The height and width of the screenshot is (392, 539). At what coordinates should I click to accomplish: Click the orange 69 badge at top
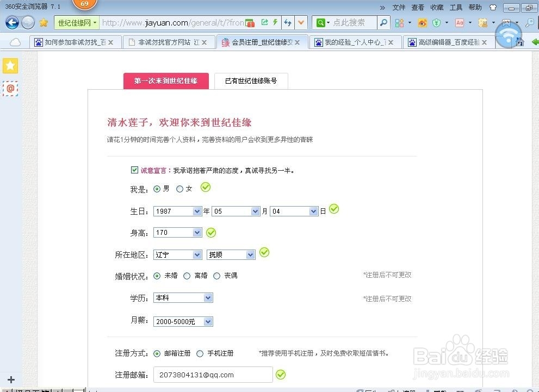point(84,4)
